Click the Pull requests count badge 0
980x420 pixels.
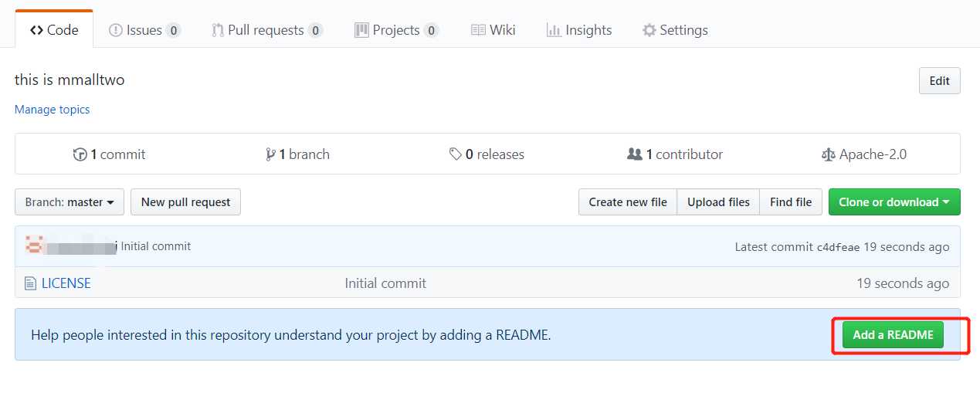(315, 31)
